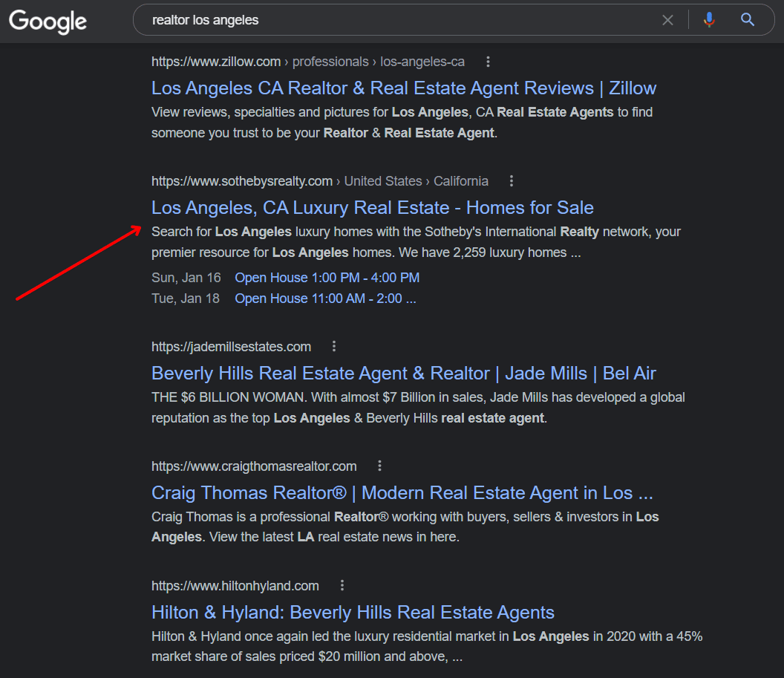
Task: Click the Sun, Jan 16 date text
Action: coord(186,278)
